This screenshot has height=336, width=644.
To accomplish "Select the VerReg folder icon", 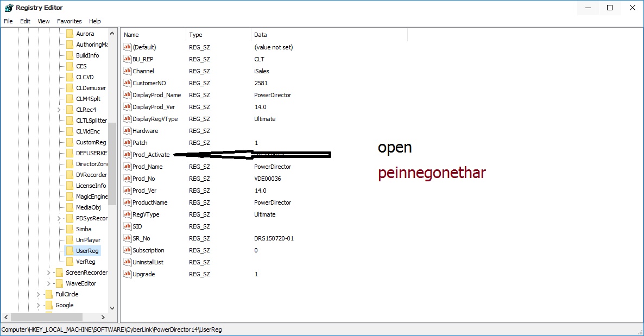I will pos(70,262).
